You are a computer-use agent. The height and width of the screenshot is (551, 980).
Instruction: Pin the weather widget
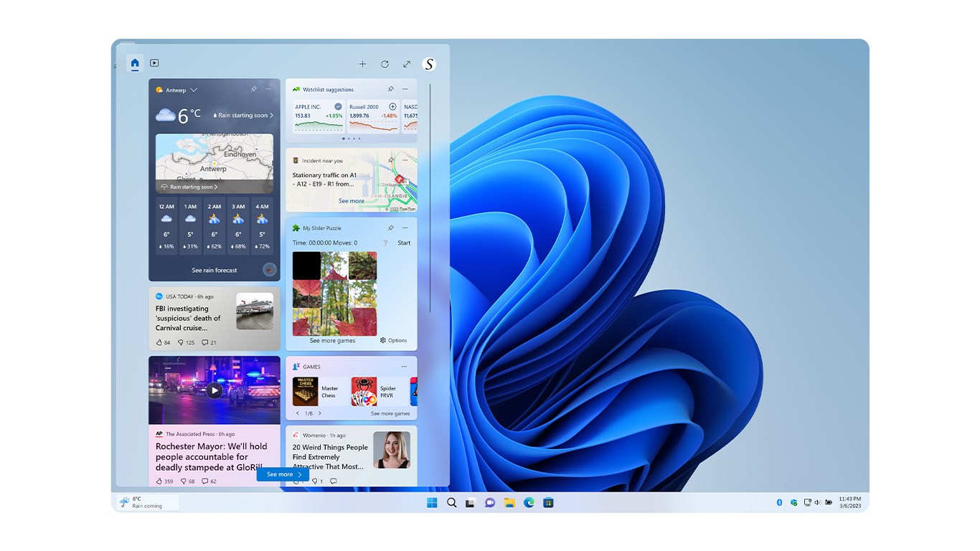pyautogui.click(x=253, y=90)
